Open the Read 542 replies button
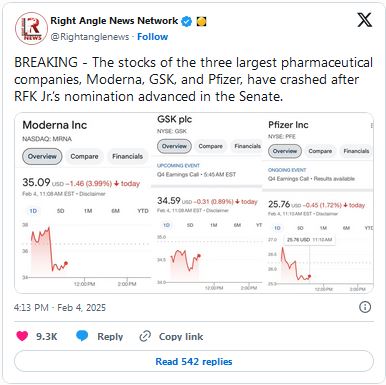Image resolution: width=386 pixels, height=385 pixels. tap(194, 361)
